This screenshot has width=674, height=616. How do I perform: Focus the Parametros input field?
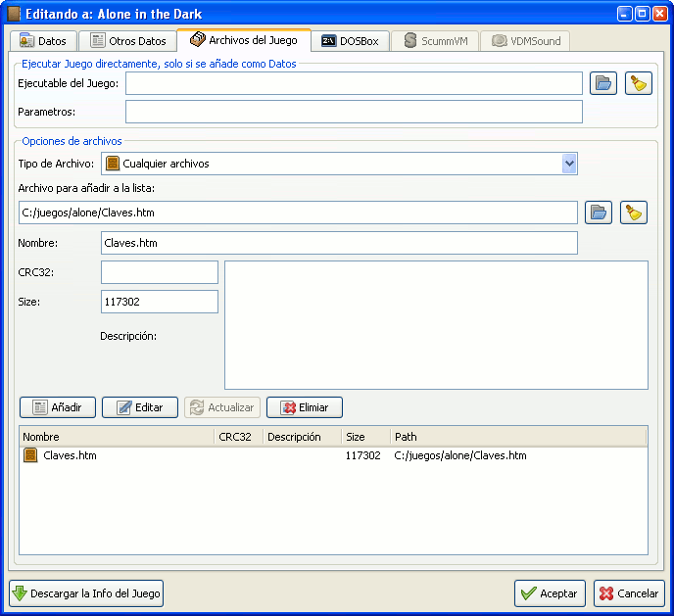(354, 112)
